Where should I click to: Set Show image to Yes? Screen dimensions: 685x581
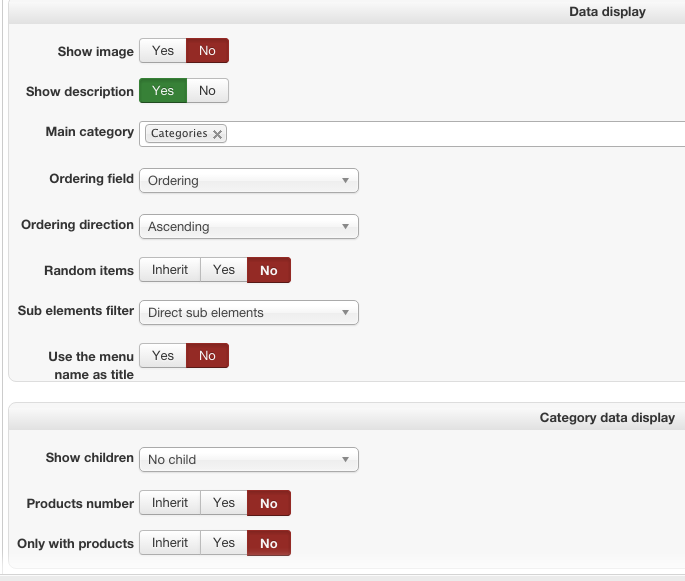[163, 51]
